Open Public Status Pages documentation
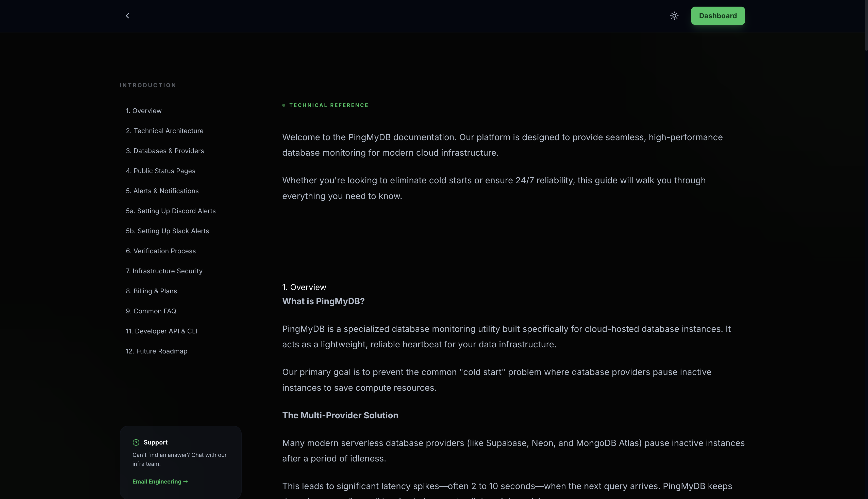868x499 pixels. point(160,171)
